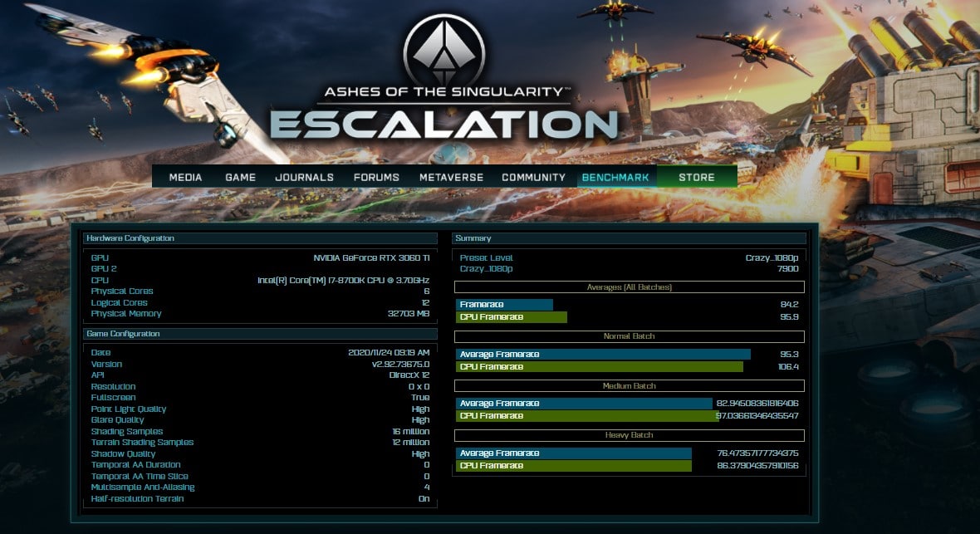Click the ESCALATION title banner

[x=443, y=125]
